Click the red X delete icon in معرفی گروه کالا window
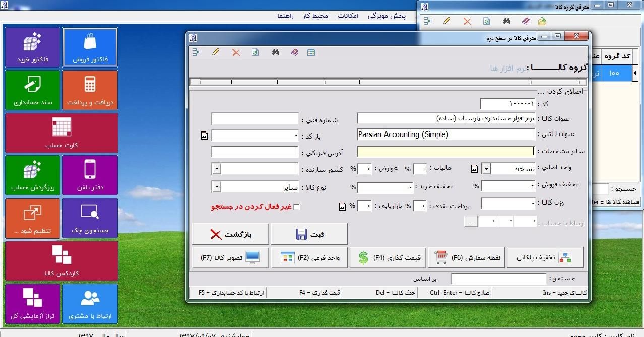Viewport: 644px width, 337px height. tap(467, 21)
